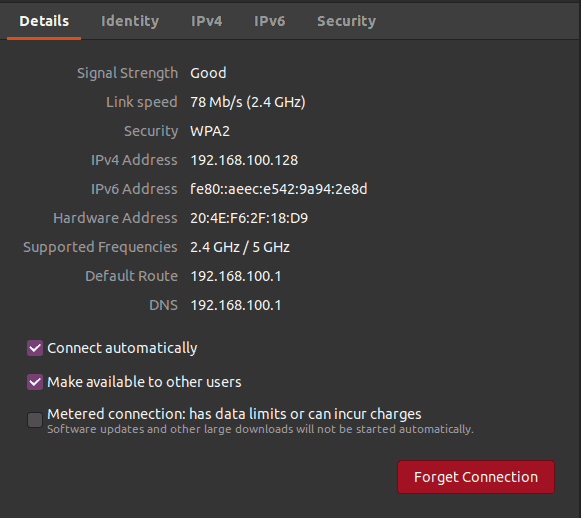The width and height of the screenshot is (581, 518).
Task: Switch to the Security tab
Action: [x=346, y=21]
